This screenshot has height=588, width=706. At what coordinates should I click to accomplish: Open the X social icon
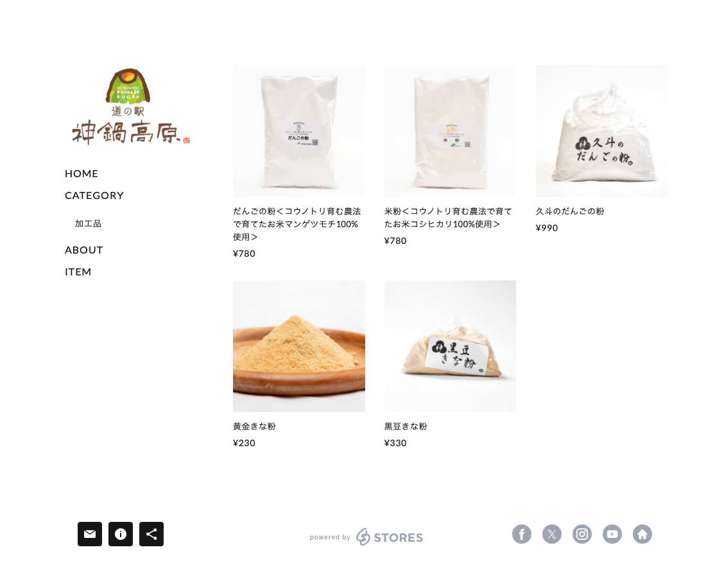click(552, 535)
